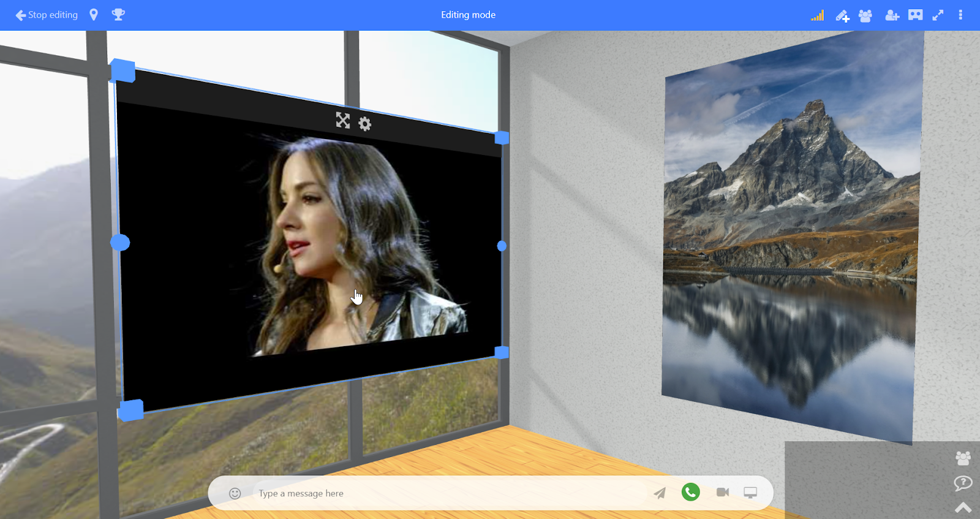Screen dimensions: 980x519
Task: Enter fullscreen with expand arrows icon
Action: tap(938, 15)
